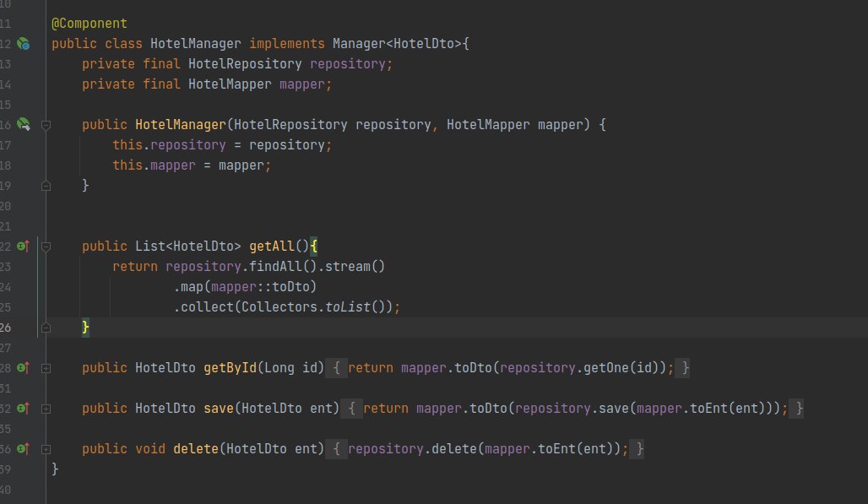Screen dimensions: 868x504
Task: Expand the folded getById method
Action: (46, 368)
